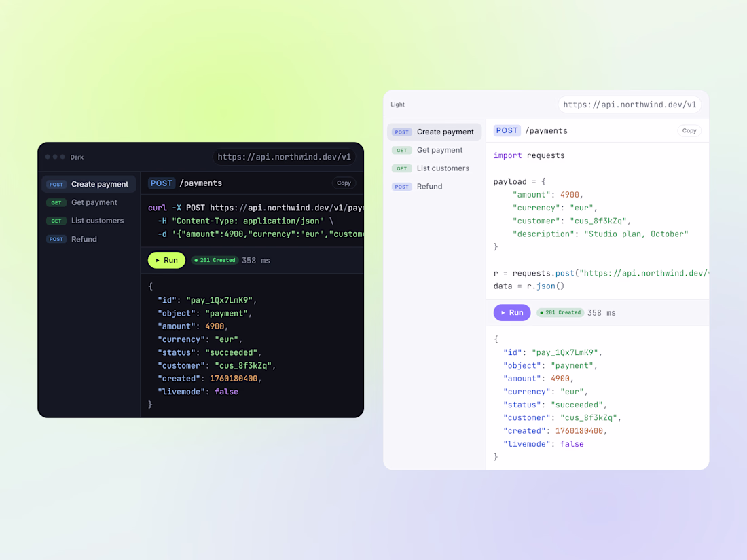Click the base URL field in Light window

[630, 105]
